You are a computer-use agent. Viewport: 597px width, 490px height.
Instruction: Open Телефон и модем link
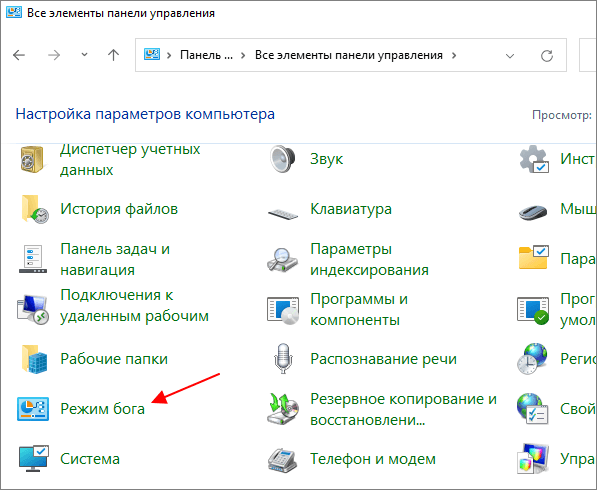(373, 459)
